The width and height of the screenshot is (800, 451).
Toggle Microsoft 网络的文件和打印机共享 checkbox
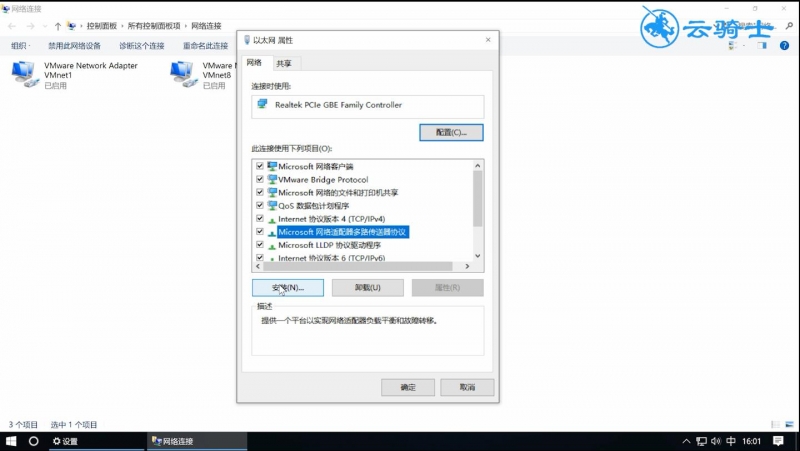tap(260, 192)
